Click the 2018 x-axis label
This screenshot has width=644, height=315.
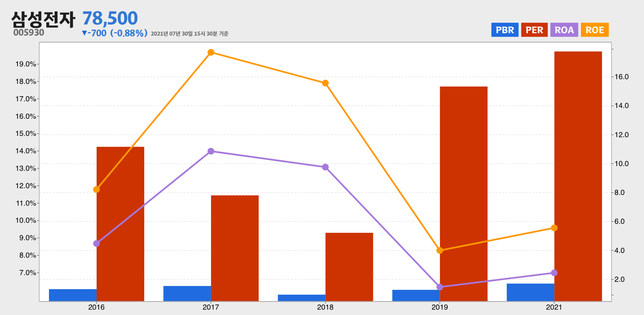pyautogui.click(x=325, y=307)
